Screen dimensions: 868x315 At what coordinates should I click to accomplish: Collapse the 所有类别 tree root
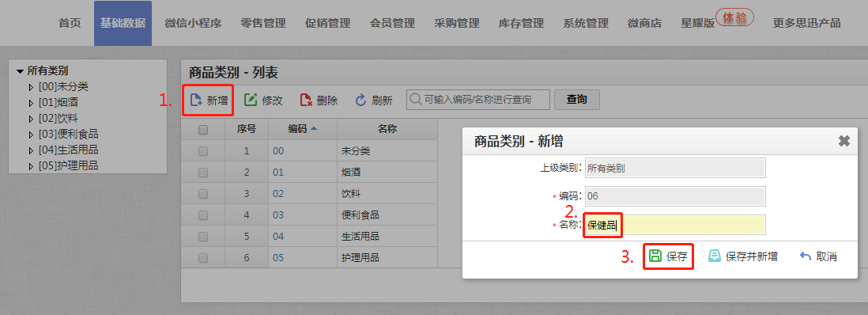21,71
